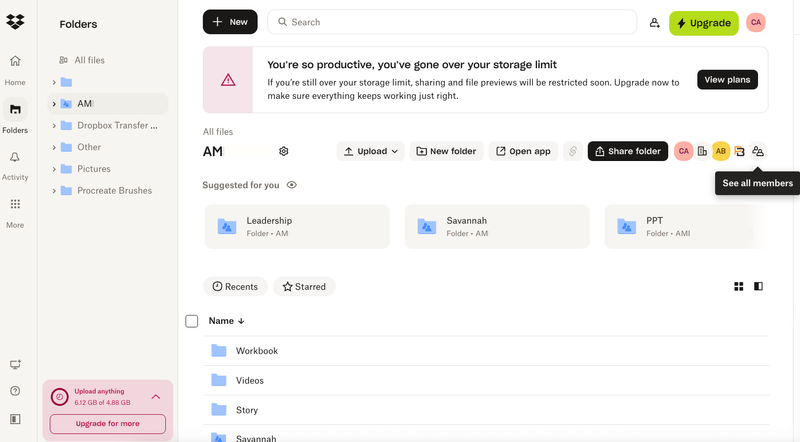800x442 pixels.
Task: Select Dropbox Transfer folder in sidebar
Action: click(117, 126)
